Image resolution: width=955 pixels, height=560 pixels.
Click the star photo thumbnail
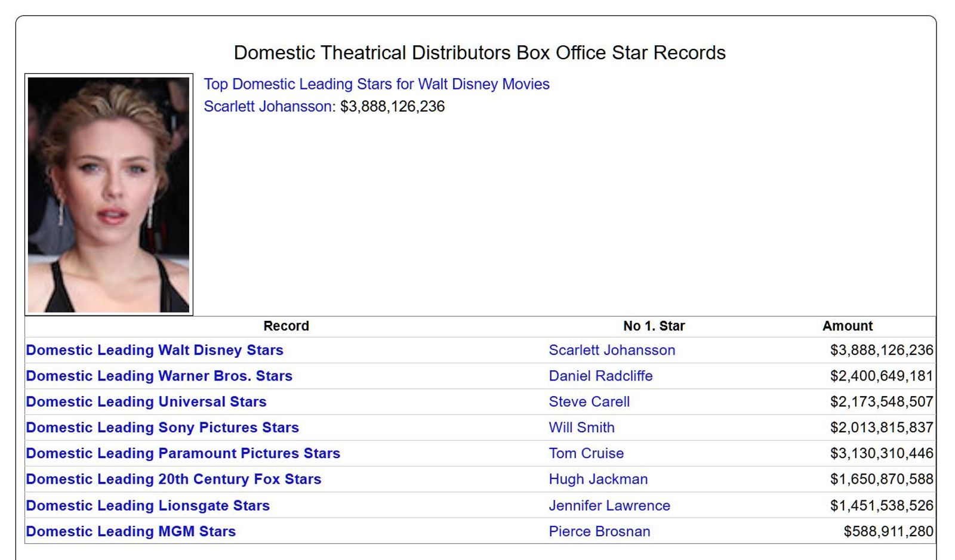click(109, 194)
